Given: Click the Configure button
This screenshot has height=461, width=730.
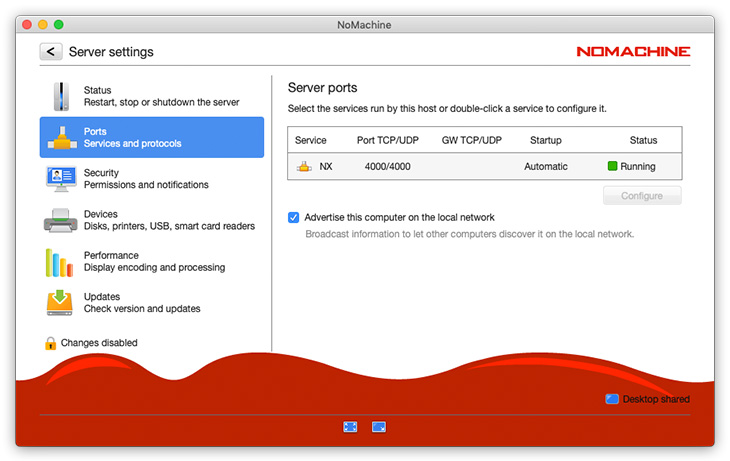Looking at the screenshot, I should pos(642,196).
